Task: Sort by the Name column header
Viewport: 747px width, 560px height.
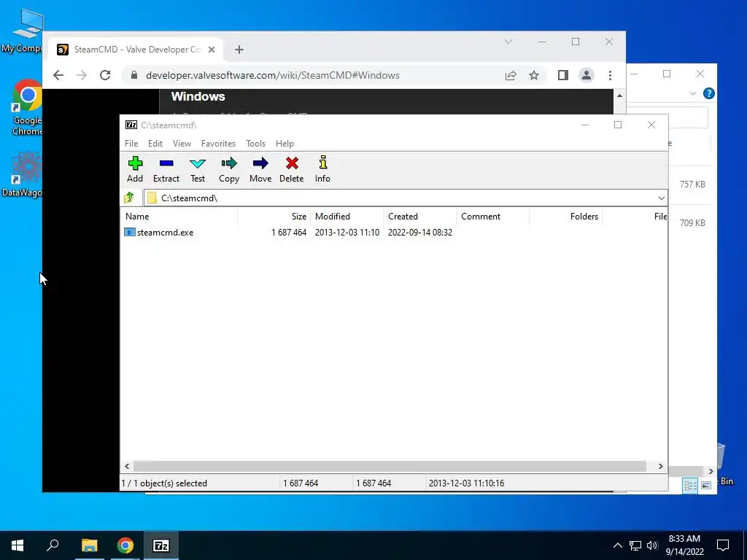Action: (179, 216)
